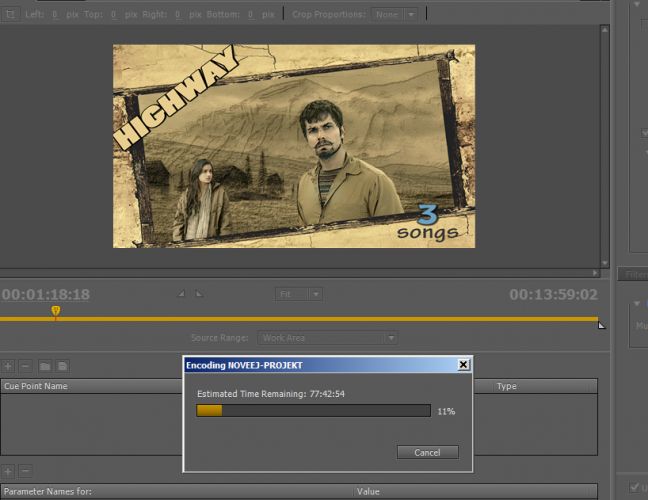This screenshot has height=500, width=648.
Task: Click the out-point handle at timeline end
Action: click(601, 325)
